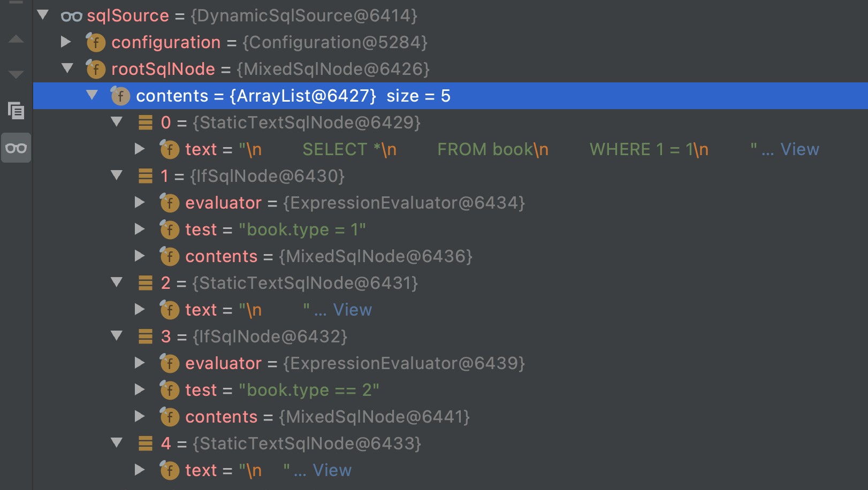Click the watch glasses icon beside sqlSource
868x490 pixels.
[71, 16]
